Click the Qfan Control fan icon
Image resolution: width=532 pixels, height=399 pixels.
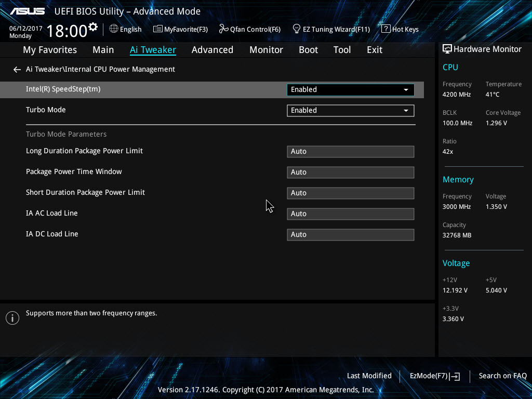pyautogui.click(x=223, y=29)
